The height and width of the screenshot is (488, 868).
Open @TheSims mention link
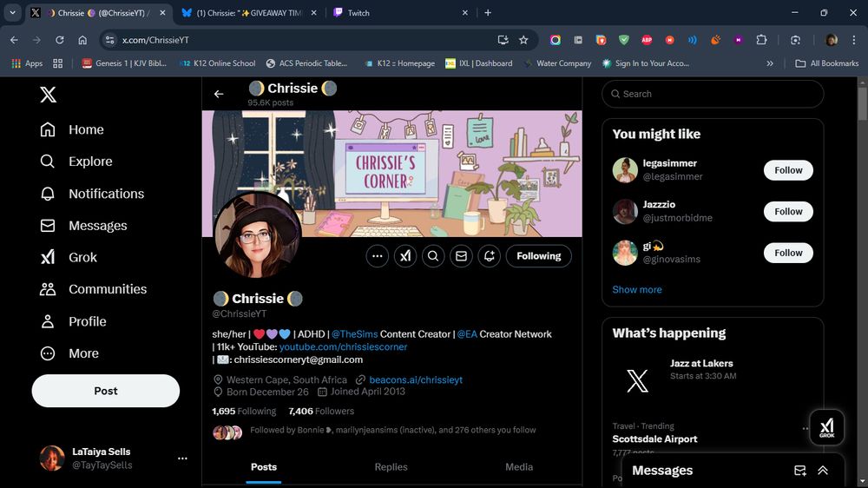[354, 334]
